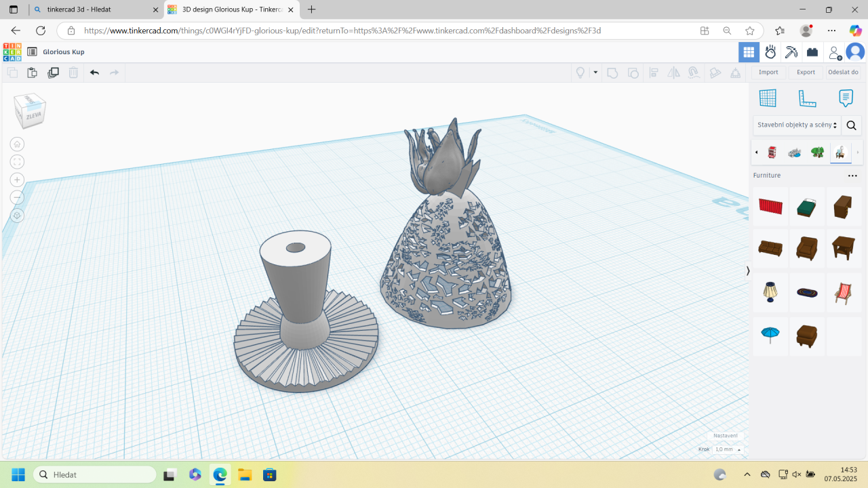Viewport: 868px width, 488px height.
Task: Click the Redo arrow icon
Action: pos(115,73)
